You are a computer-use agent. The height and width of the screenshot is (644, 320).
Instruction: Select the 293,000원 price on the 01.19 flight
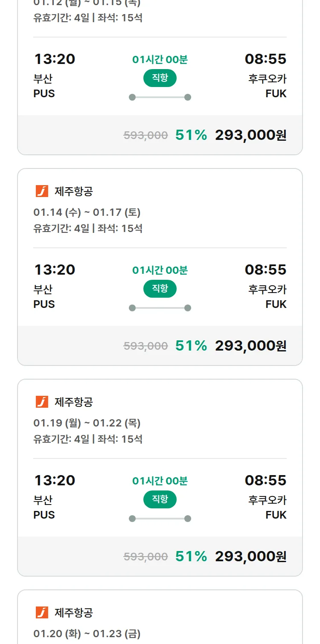coord(250,557)
